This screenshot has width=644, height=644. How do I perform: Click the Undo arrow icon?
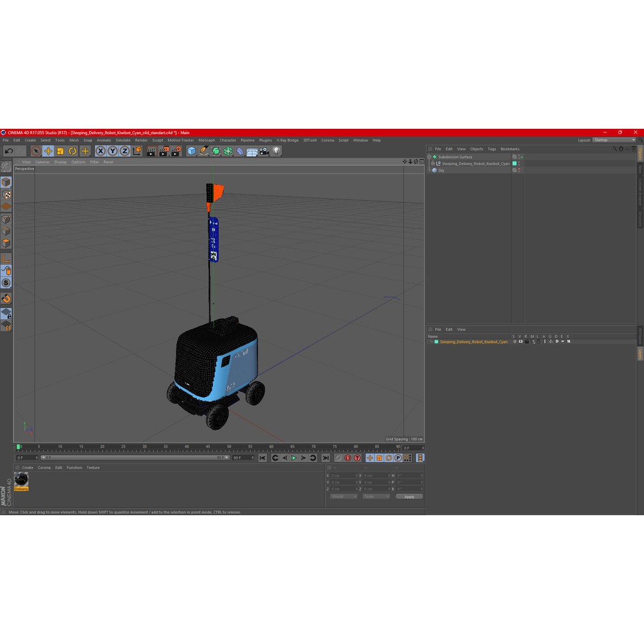(x=8, y=151)
